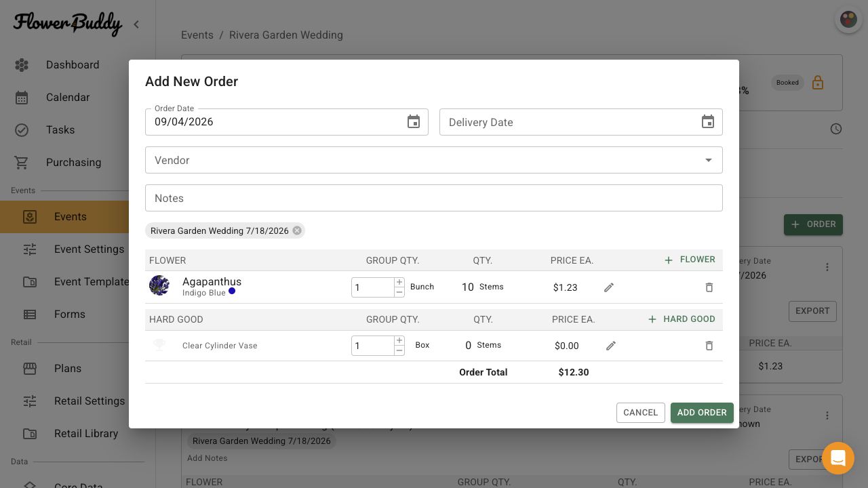Click the Agapanthus flower thumbnail
The image size is (868, 488).
point(159,285)
